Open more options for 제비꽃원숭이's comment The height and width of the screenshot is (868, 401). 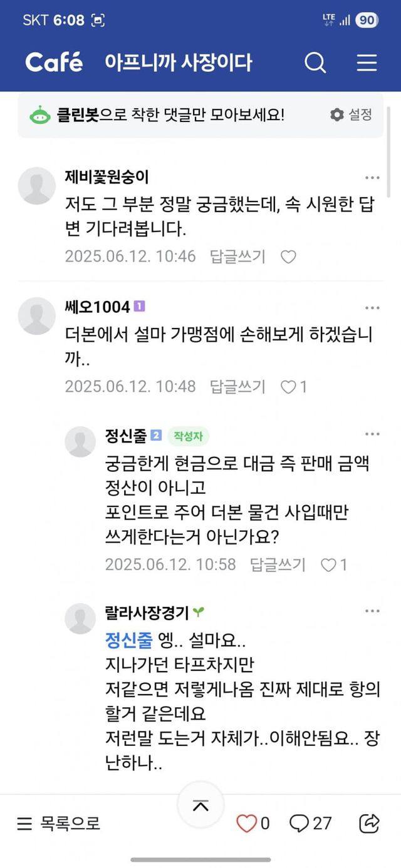click(x=372, y=178)
